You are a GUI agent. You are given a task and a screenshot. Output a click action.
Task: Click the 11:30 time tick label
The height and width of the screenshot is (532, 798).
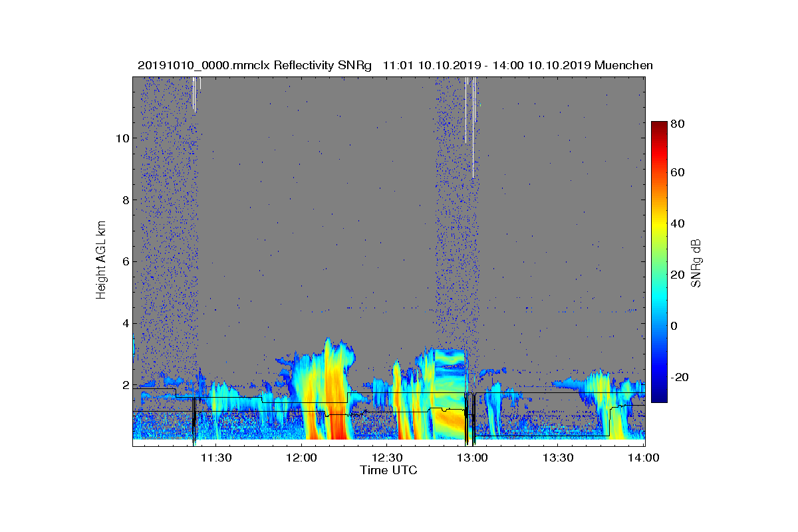(x=216, y=458)
